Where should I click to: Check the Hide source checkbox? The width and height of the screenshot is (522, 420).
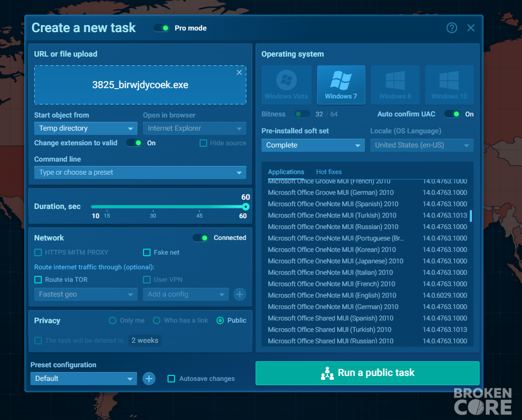coord(203,143)
